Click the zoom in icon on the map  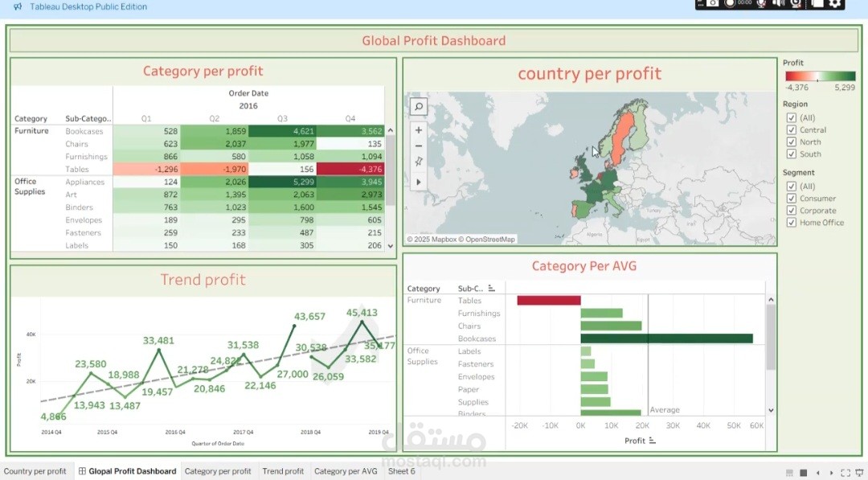tap(419, 129)
